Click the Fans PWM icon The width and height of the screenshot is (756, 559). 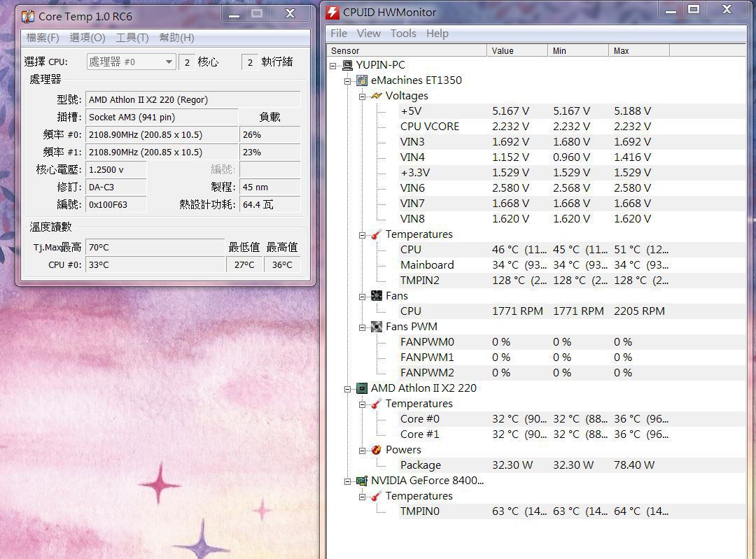[x=377, y=327]
